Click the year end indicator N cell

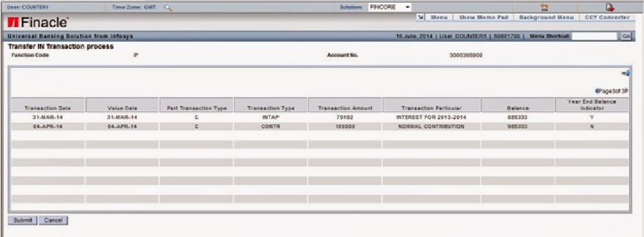pyautogui.click(x=592, y=127)
